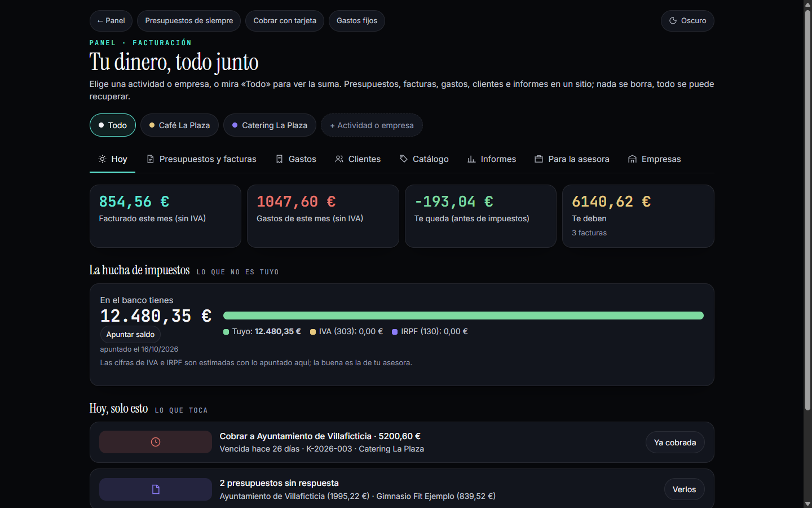This screenshot has height=508, width=812.
Task: Click Apuntar saldo button
Action: [x=130, y=335]
